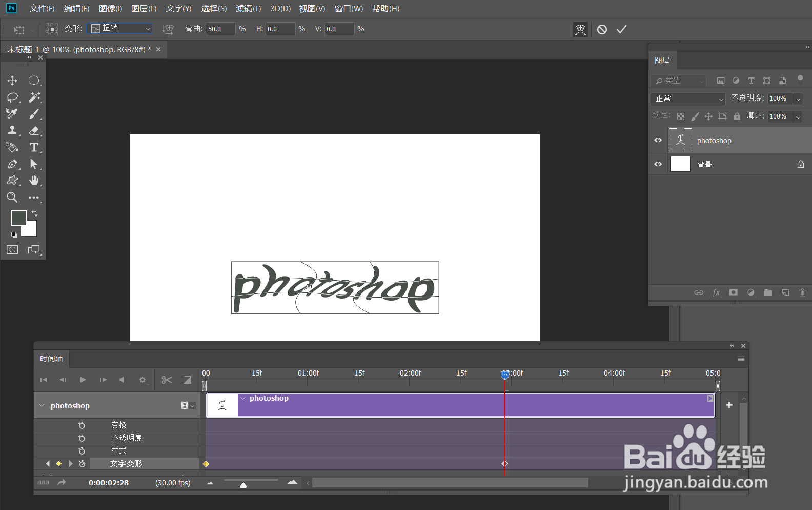This screenshot has height=510, width=812.
Task: Add a layer style with fx icon
Action: coord(716,292)
